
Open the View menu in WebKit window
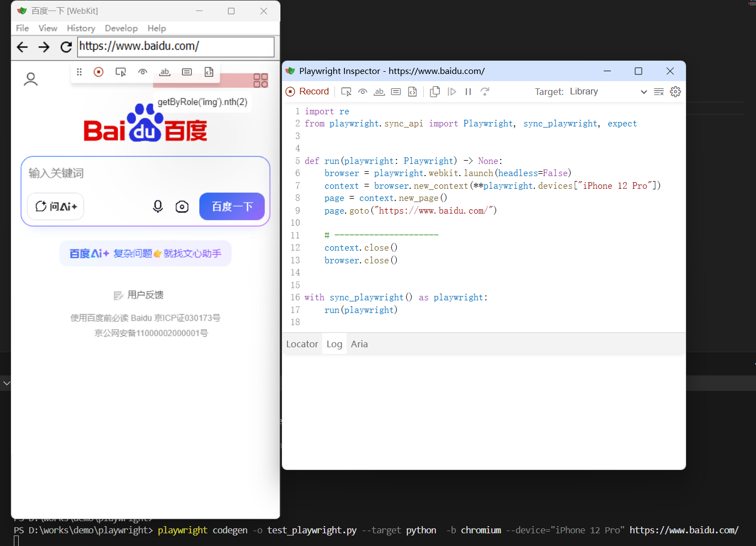(48, 28)
